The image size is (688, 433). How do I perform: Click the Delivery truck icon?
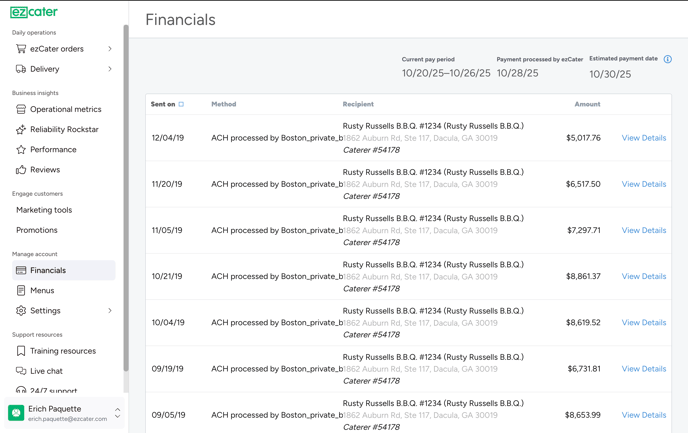point(21,69)
